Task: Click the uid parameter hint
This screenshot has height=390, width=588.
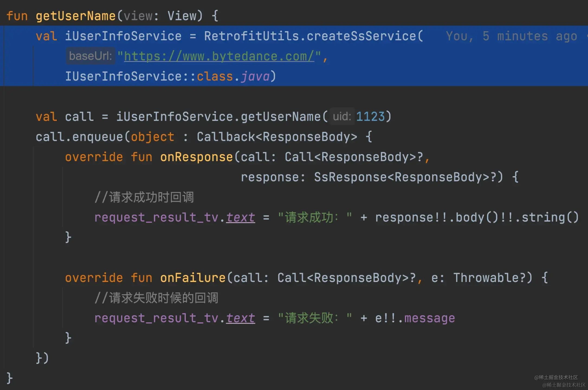Action: pos(342,116)
